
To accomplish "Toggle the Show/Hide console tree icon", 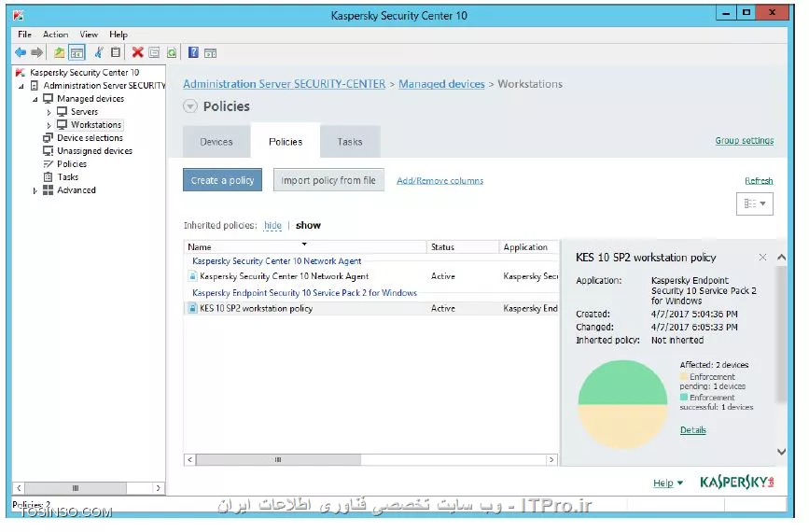I will click(77, 52).
